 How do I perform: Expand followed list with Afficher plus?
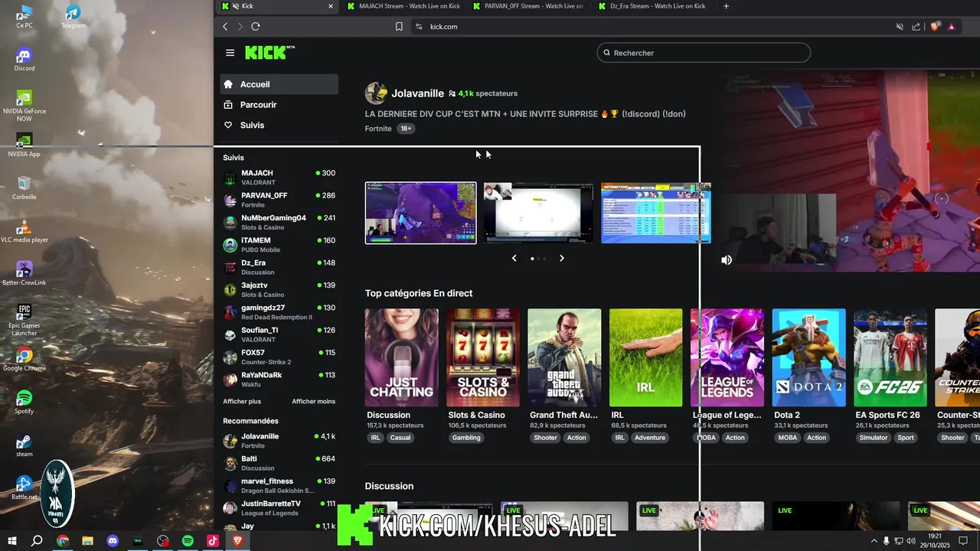click(242, 401)
